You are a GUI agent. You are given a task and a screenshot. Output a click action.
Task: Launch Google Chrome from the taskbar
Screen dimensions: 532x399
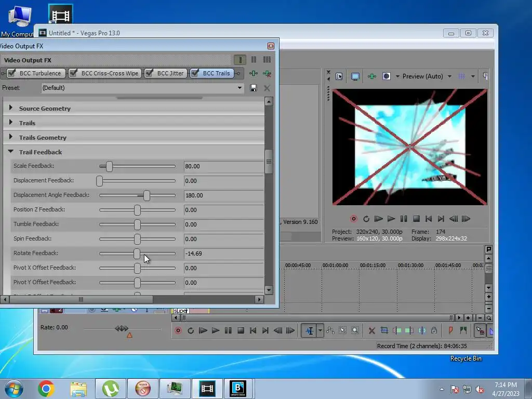click(x=46, y=389)
